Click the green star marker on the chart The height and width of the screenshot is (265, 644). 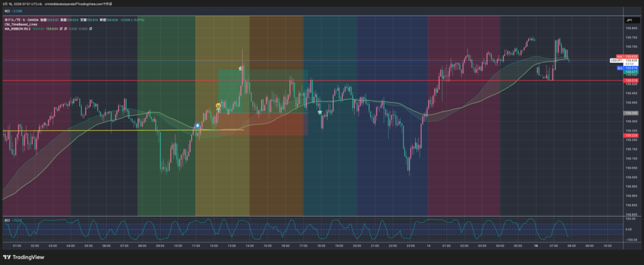pyautogui.click(x=319, y=111)
